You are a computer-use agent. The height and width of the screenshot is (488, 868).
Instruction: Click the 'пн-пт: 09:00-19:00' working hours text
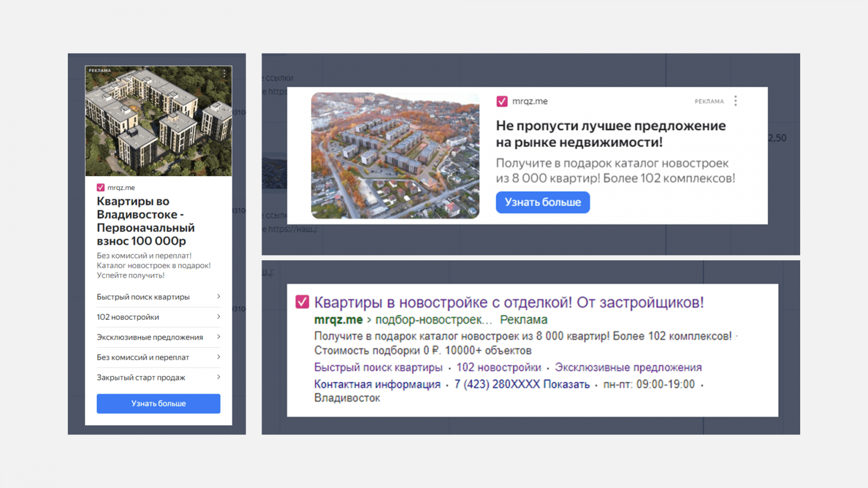click(649, 384)
